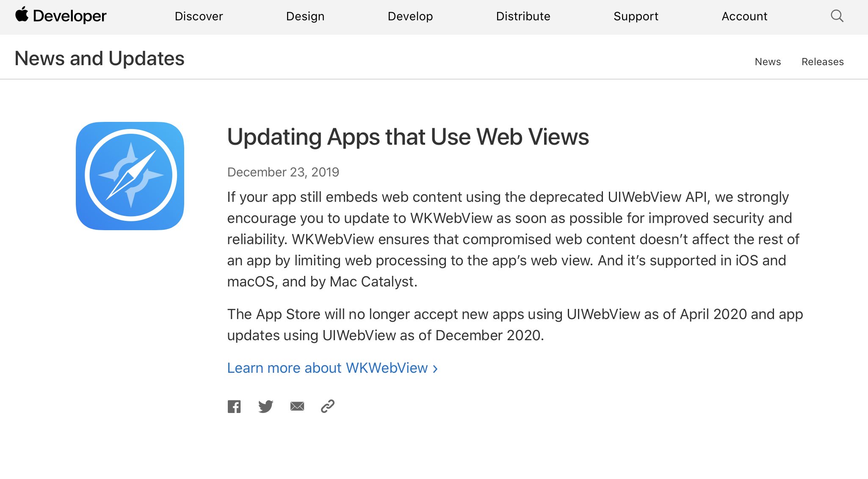The height and width of the screenshot is (479, 868).
Task: Click the chevron after WKWebView link
Action: tap(435, 369)
